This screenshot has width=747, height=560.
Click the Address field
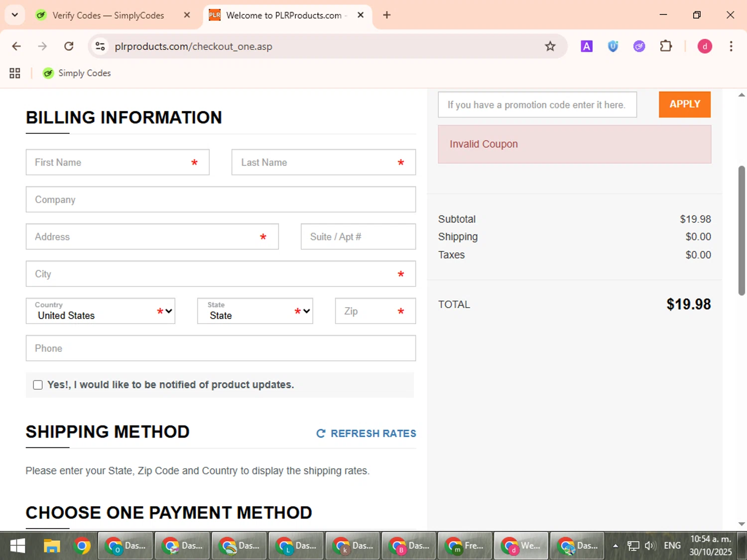tap(152, 236)
